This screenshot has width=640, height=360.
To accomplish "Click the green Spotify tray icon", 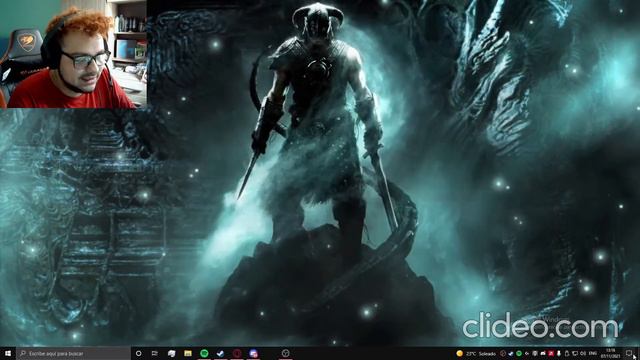I will click(519, 353).
